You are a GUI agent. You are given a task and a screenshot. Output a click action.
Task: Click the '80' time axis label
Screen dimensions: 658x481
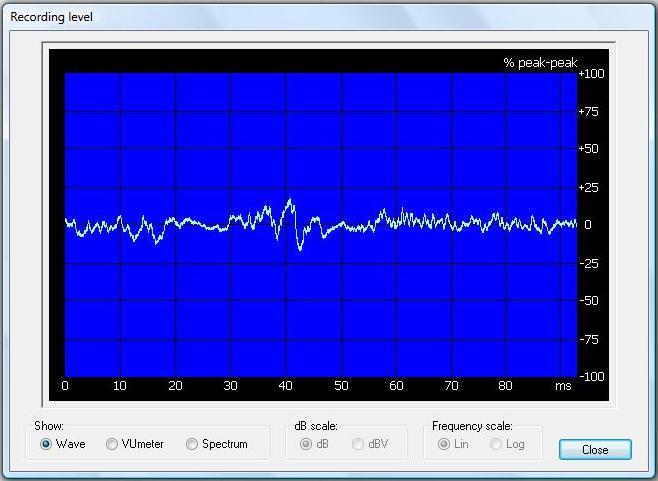point(505,385)
